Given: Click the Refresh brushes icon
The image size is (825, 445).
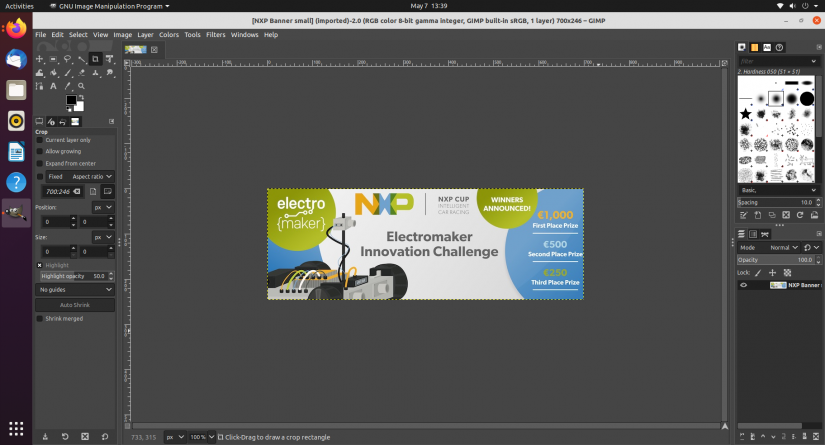Looking at the screenshot, I should [x=800, y=215].
